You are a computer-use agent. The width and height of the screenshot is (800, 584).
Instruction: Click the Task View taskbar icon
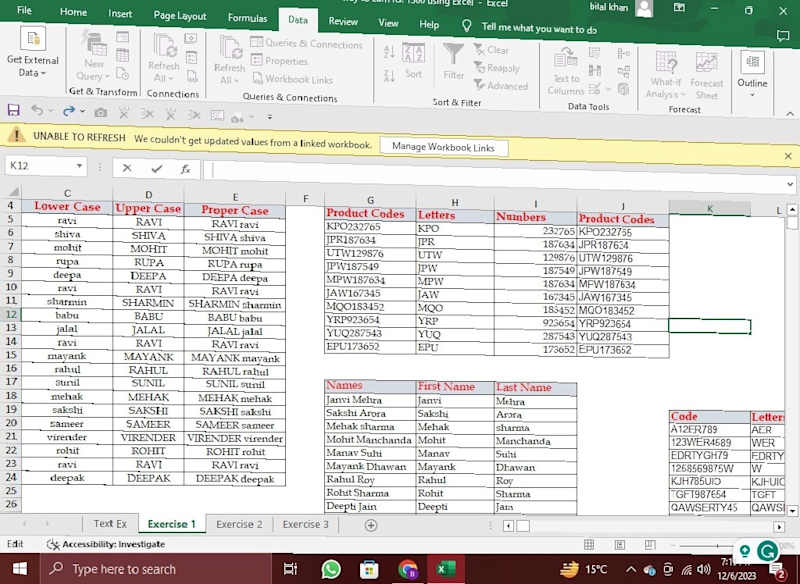click(290, 569)
